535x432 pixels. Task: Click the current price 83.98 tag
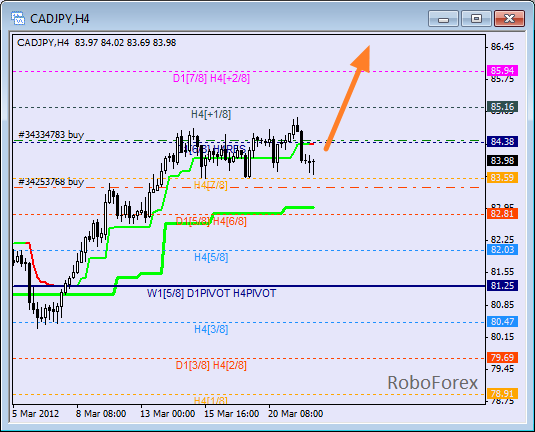(503, 160)
